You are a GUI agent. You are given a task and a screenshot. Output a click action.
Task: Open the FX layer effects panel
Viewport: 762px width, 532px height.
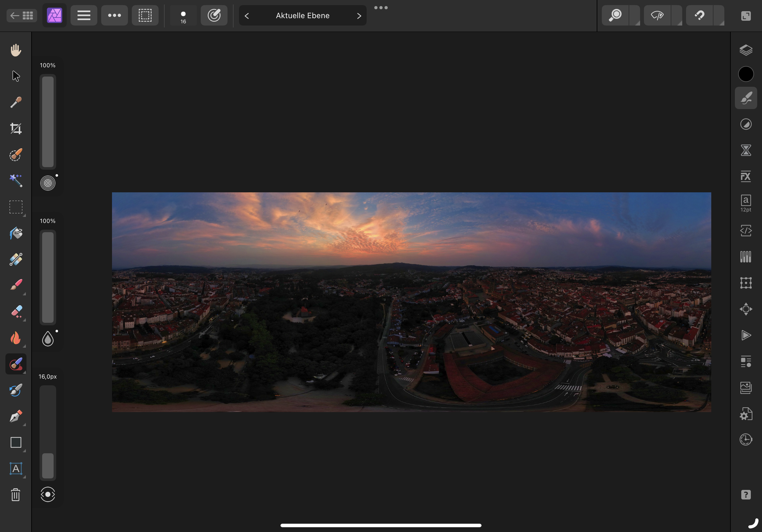coord(745,176)
